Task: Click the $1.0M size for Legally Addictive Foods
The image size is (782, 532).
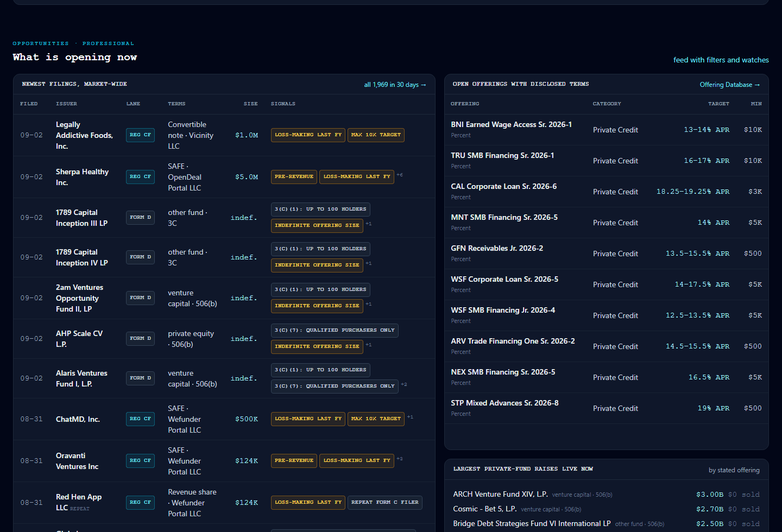Action: (247, 135)
